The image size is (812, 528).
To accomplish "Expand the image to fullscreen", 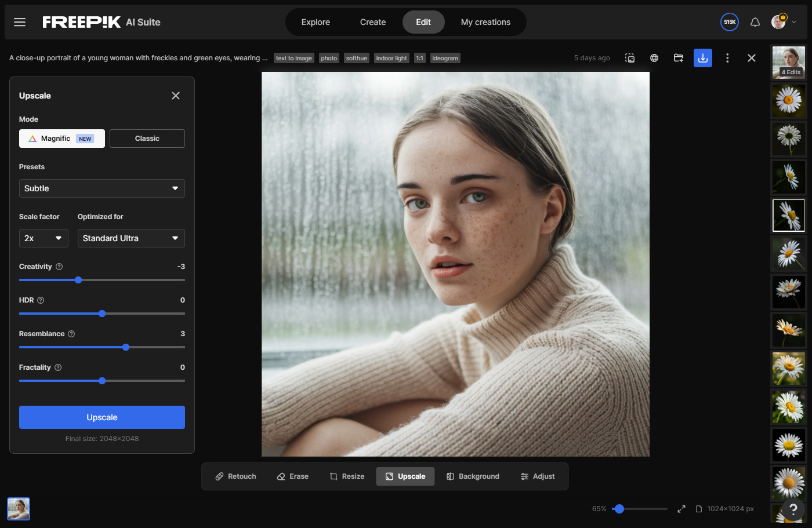I will pyautogui.click(x=681, y=509).
